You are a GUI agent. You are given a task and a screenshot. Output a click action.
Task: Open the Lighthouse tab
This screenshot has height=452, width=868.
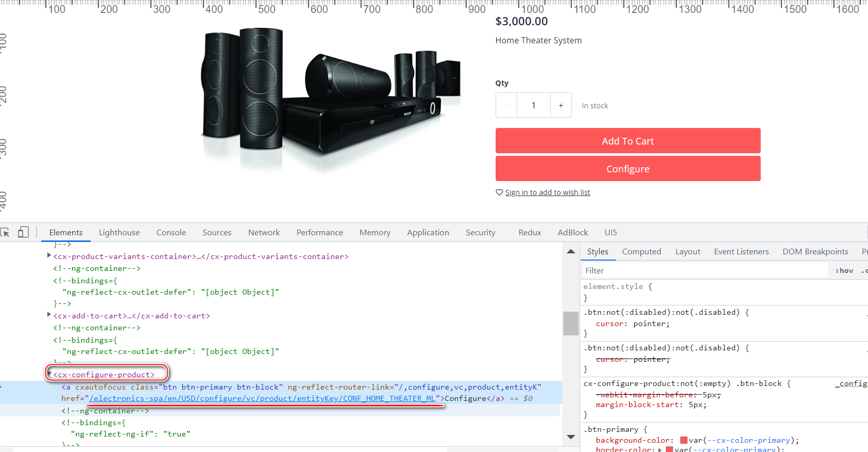(119, 233)
